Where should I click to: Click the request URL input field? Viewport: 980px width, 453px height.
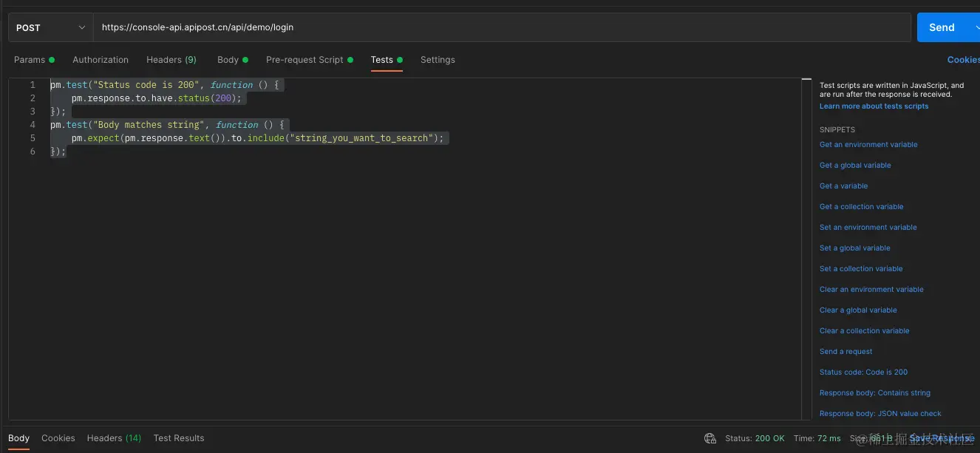(x=502, y=27)
